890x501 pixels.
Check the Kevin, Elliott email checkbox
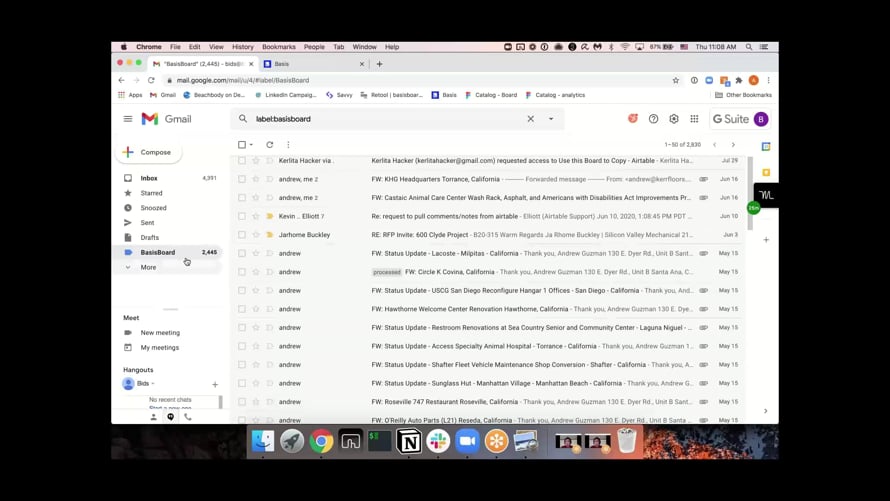pyautogui.click(x=242, y=216)
